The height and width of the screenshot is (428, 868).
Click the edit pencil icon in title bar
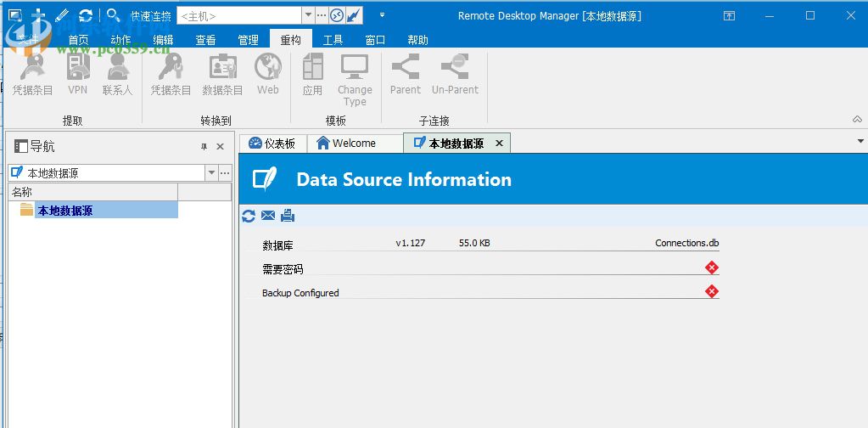click(x=62, y=15)
